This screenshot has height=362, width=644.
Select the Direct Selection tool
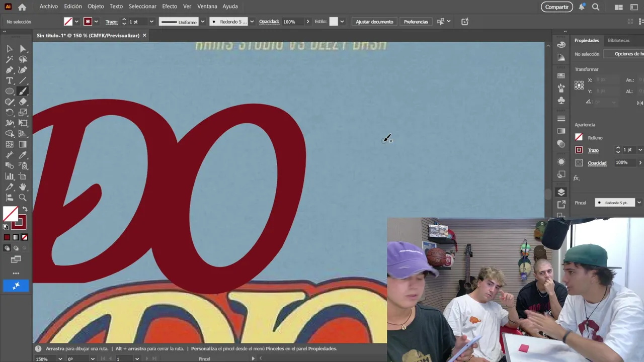pos(23,49)
